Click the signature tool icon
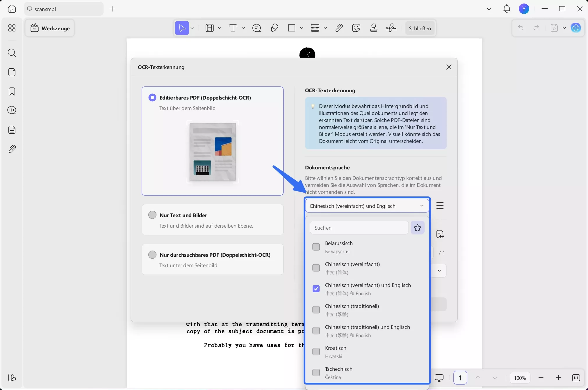The width and height of the screenshot is (588, 390). [391, 28]
